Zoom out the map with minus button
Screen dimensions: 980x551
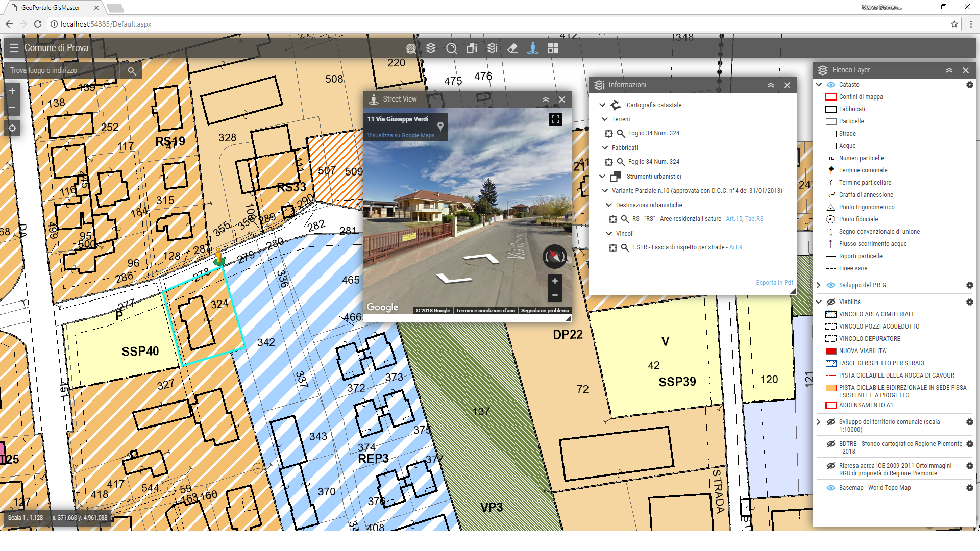point(12,108)
